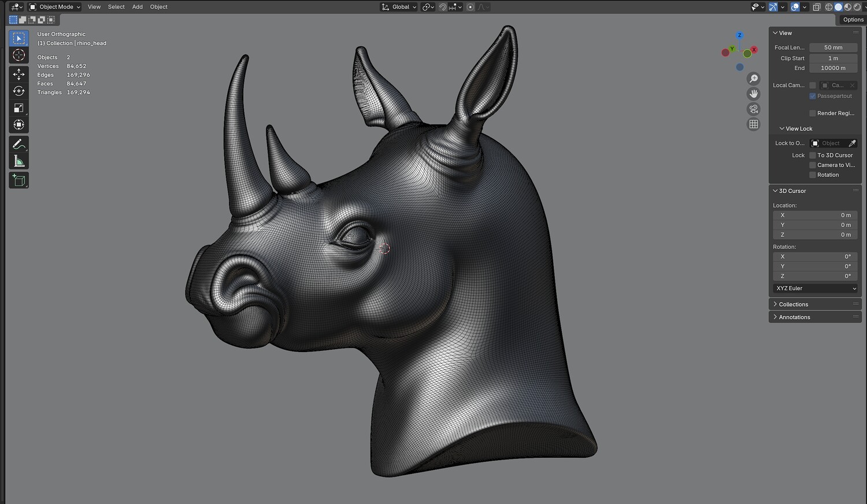Image resolution: width=867 pixels, height=504 pixels.
Task: Open the Add menu
Action: pyautogui.click(x=138, y=7)
